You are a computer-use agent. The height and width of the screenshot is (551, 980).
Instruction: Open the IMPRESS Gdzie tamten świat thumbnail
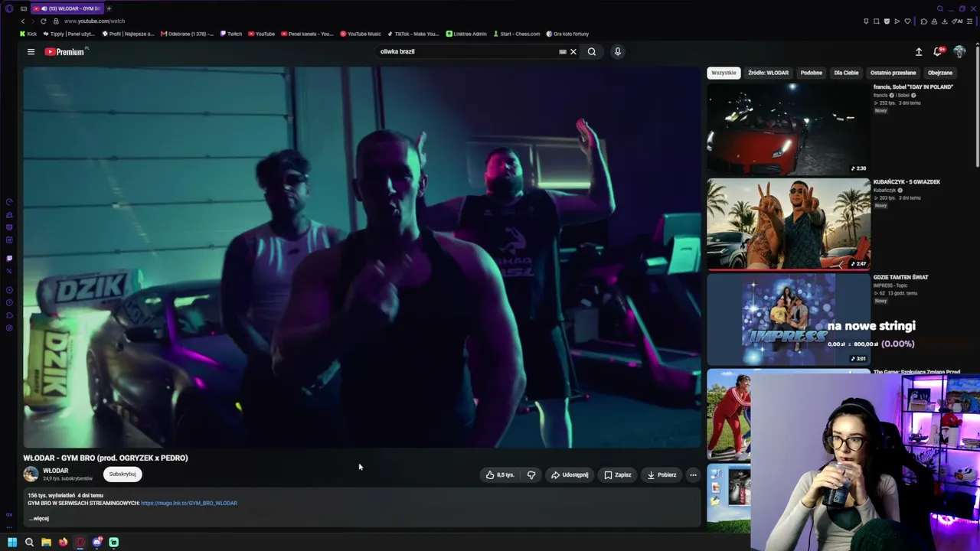click(x=788, y=320)
